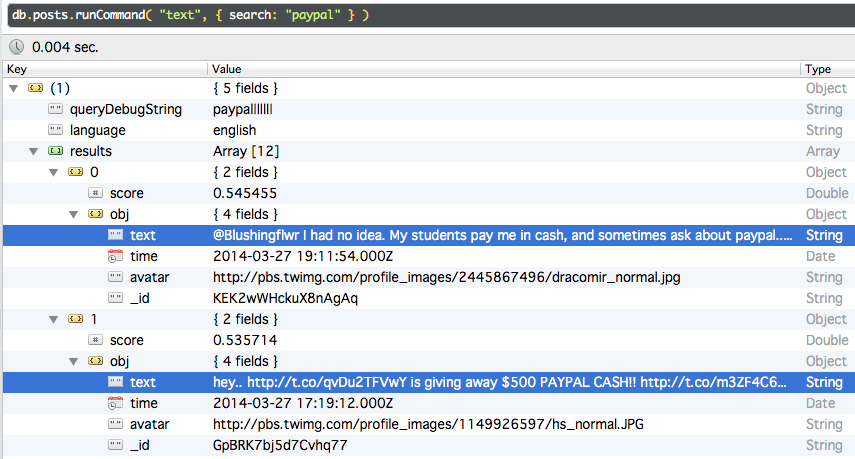855x459 pixels.
Task: Collapse result item 0
Action: click(x=53, y=172)
